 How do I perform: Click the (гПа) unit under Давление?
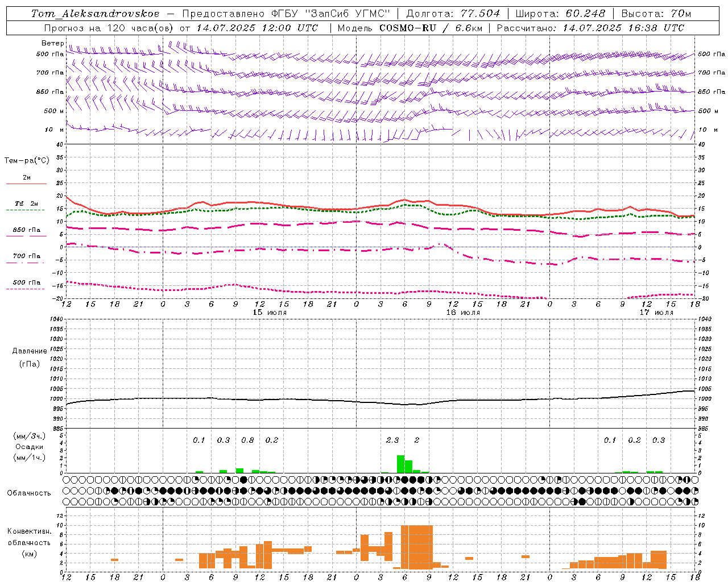30,364
